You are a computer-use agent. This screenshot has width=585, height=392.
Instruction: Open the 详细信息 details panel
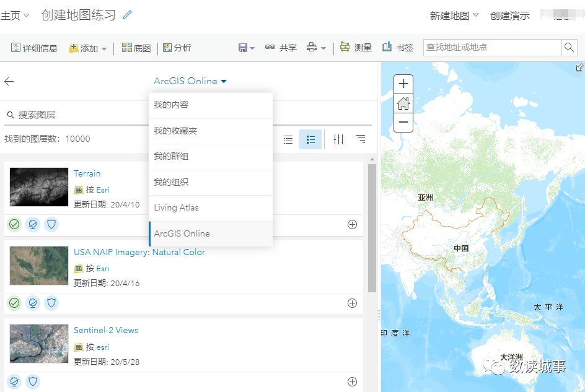(x=34, y=48)
